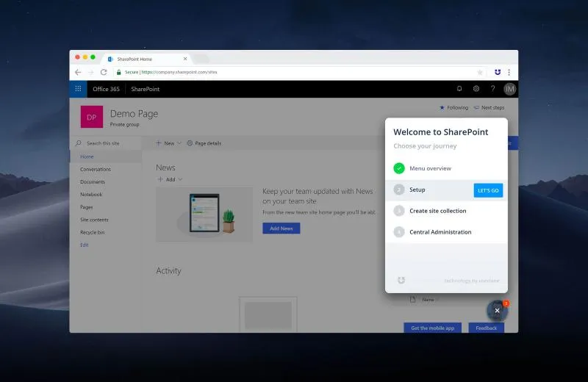The width and height of the screenshot is (588, 382).
Task: Close the SharePoint Home tab
Action: click(x=185, y=59)
